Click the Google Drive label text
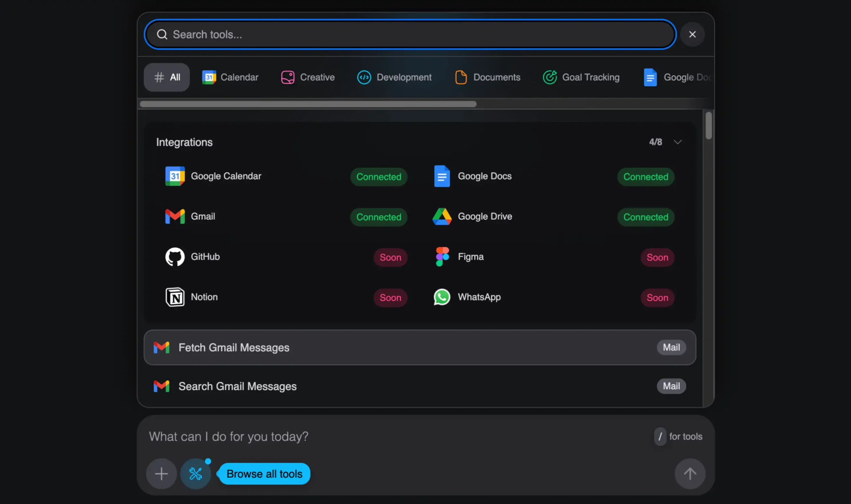 (x=485, y=216)
